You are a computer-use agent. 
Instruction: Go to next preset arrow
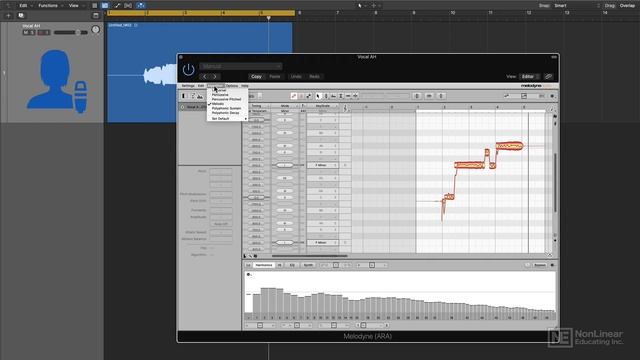click(215, 76)
